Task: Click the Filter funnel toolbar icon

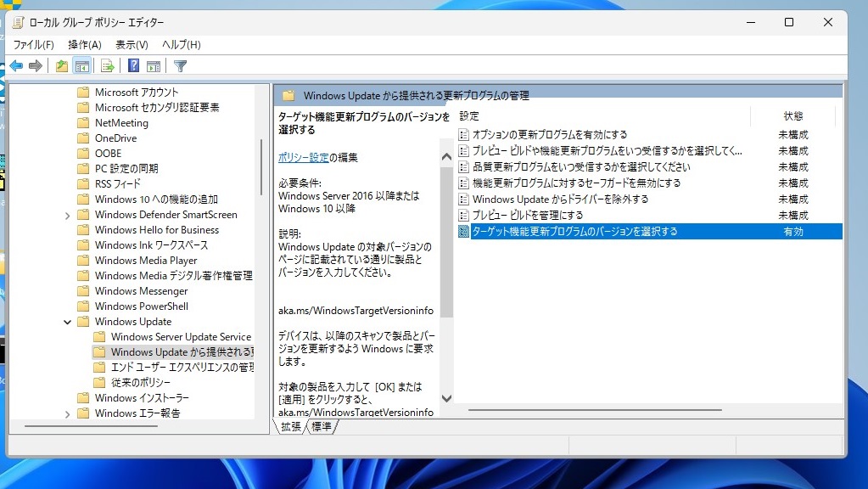Action: click(180, 66)
